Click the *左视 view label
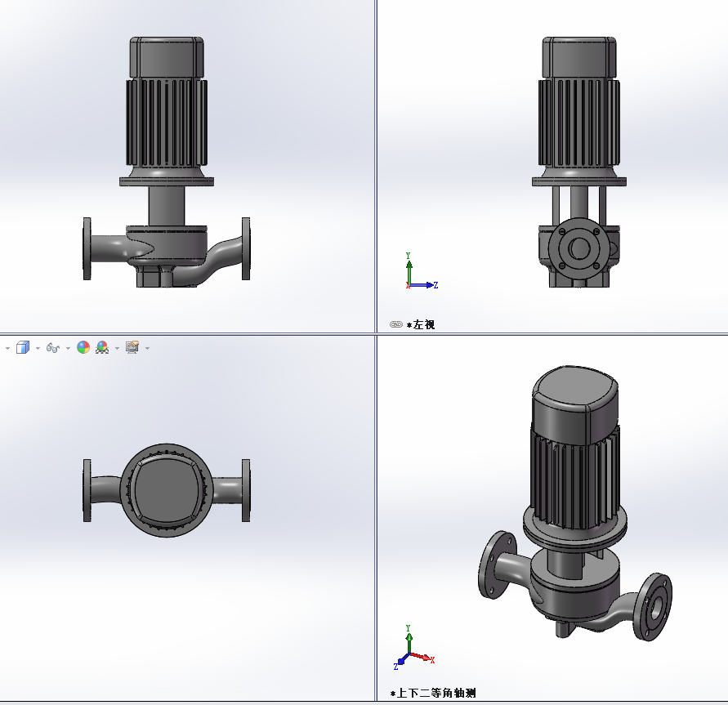Screen dimensions: 728x705 421,324
